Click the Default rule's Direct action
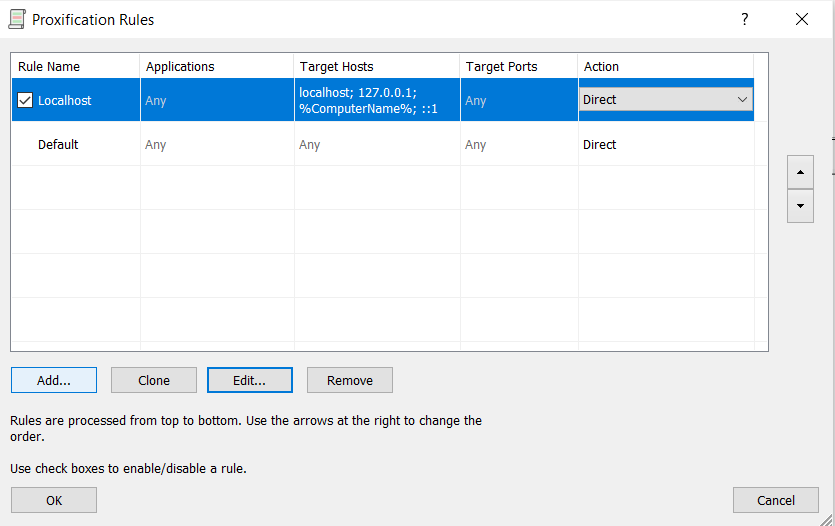 click(x=600, y=144)
